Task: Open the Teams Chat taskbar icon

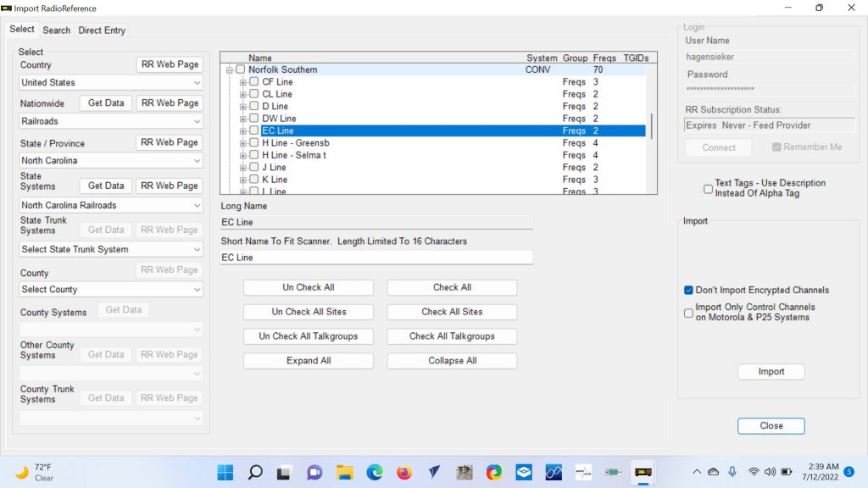Action: coord(314,472)
